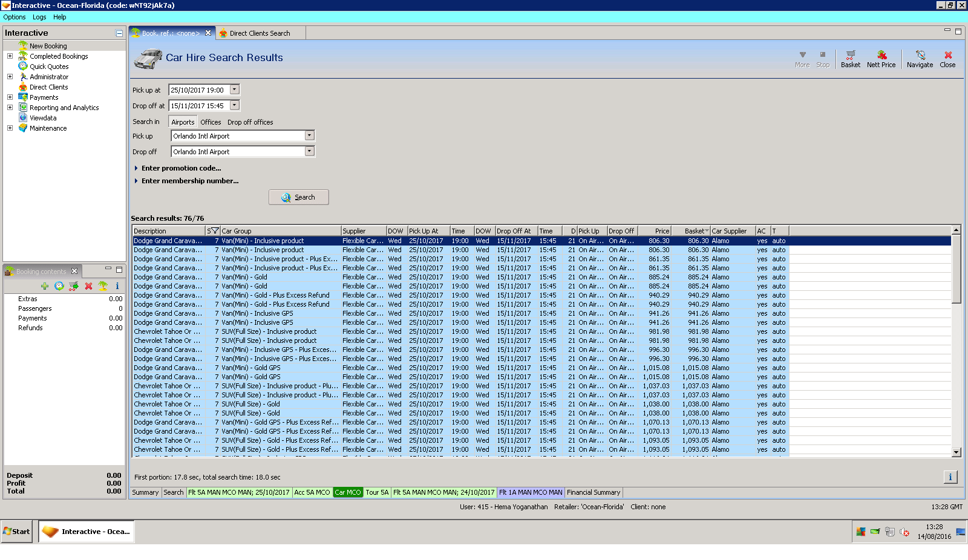
Task: Open the Logs menu
Action: pyautogui.click(x=39, y=17)
